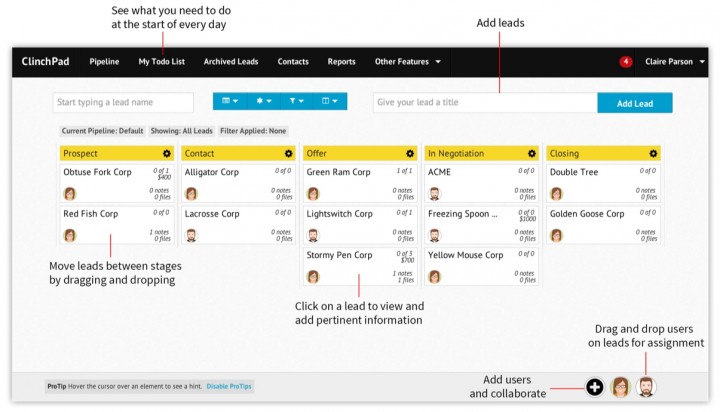This screenshot has height=412, width=720.
Task: Click the In Negotiation stage header
Action: click(481, 153)
